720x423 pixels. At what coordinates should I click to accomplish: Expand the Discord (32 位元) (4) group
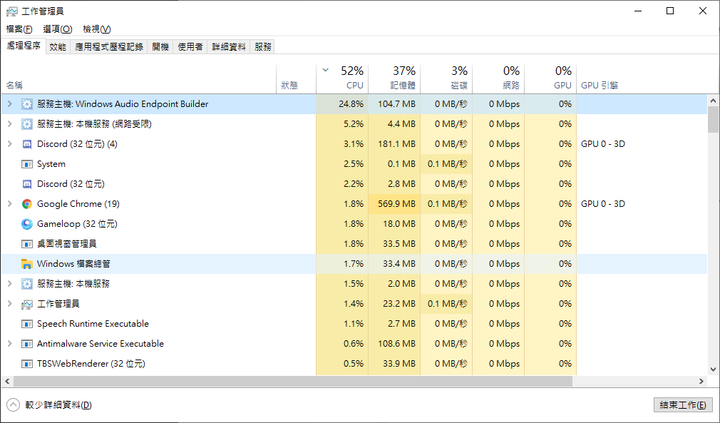10,144
